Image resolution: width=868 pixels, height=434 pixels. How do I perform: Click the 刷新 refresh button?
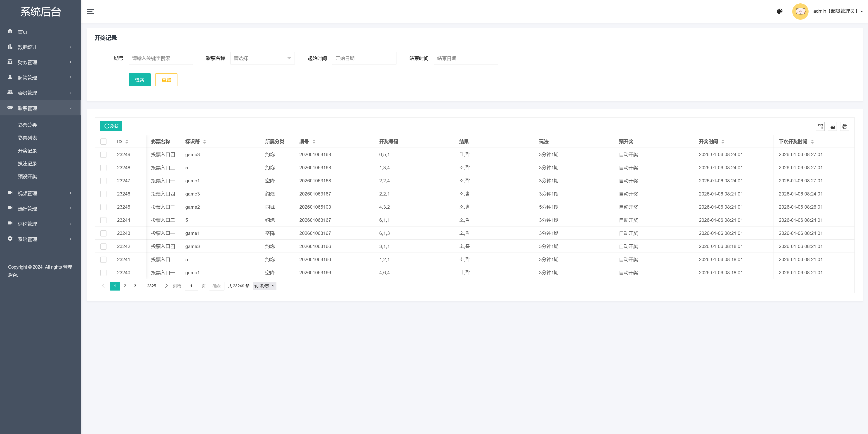[111, 126]
